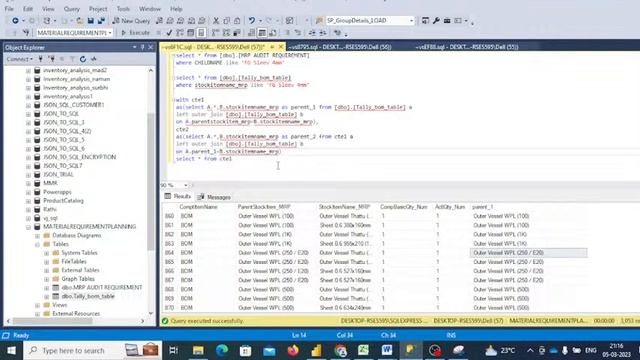Image resolution: width=640 pixels, height=360 pixels.
Task: Click the wrench Properties icon
Action: click(x=436, y=20)
